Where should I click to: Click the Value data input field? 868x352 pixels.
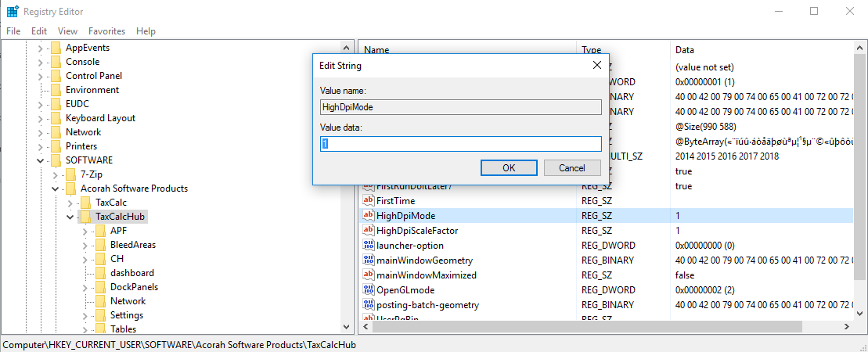(460, 144)
